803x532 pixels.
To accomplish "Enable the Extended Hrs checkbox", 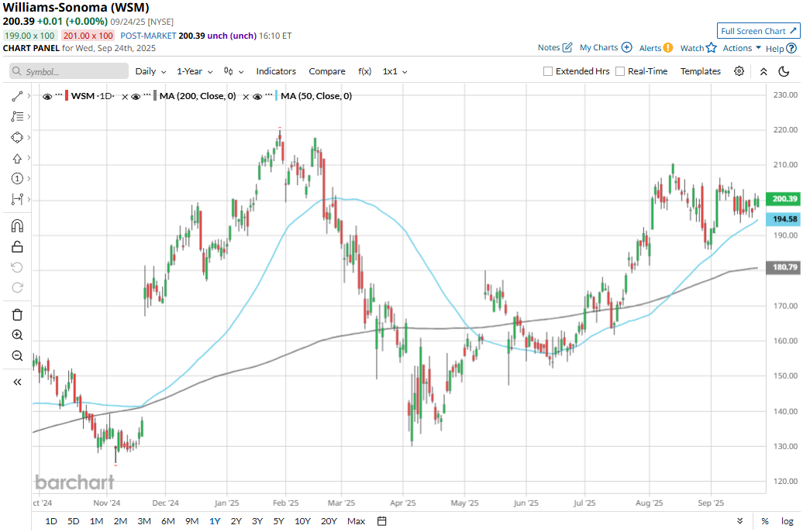I will 549,71.
